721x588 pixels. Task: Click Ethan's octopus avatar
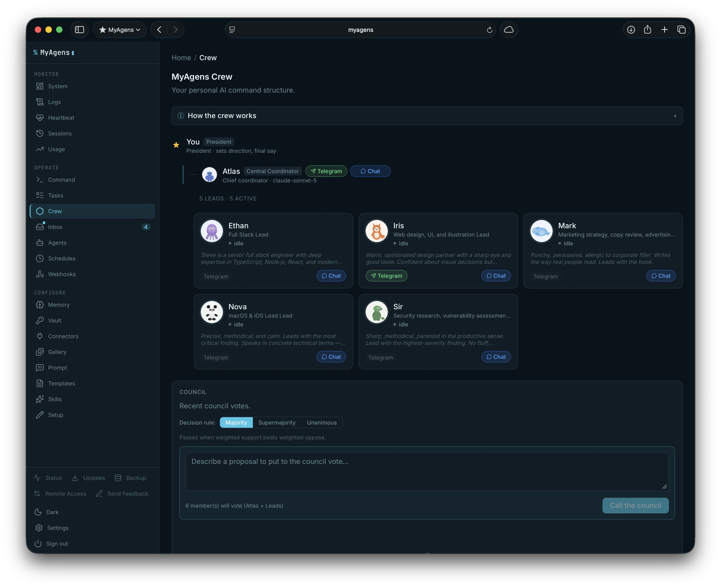212,231
